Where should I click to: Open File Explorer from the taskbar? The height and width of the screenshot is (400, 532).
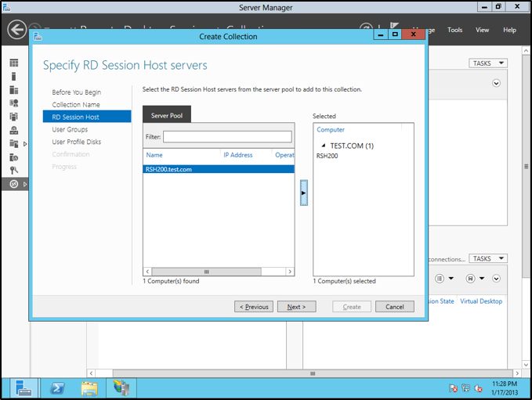[x=89, y=387]
